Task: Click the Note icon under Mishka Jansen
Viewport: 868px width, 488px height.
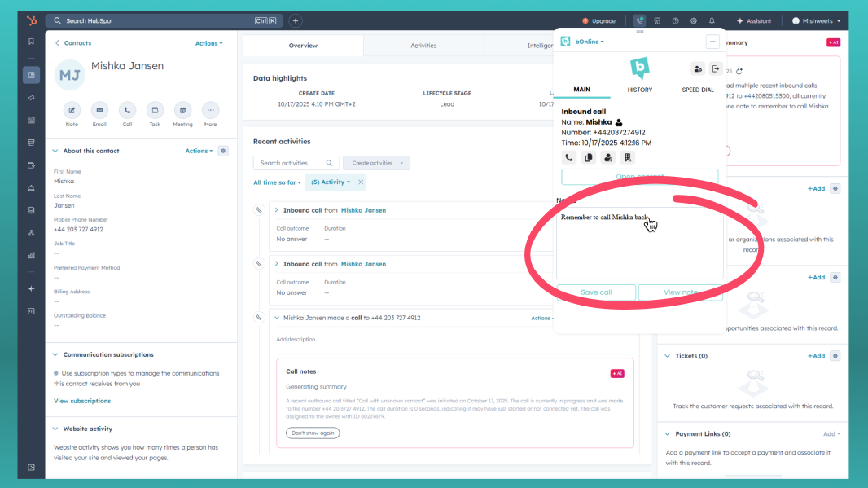Action: pyautogui.click(x=72, y=110)
